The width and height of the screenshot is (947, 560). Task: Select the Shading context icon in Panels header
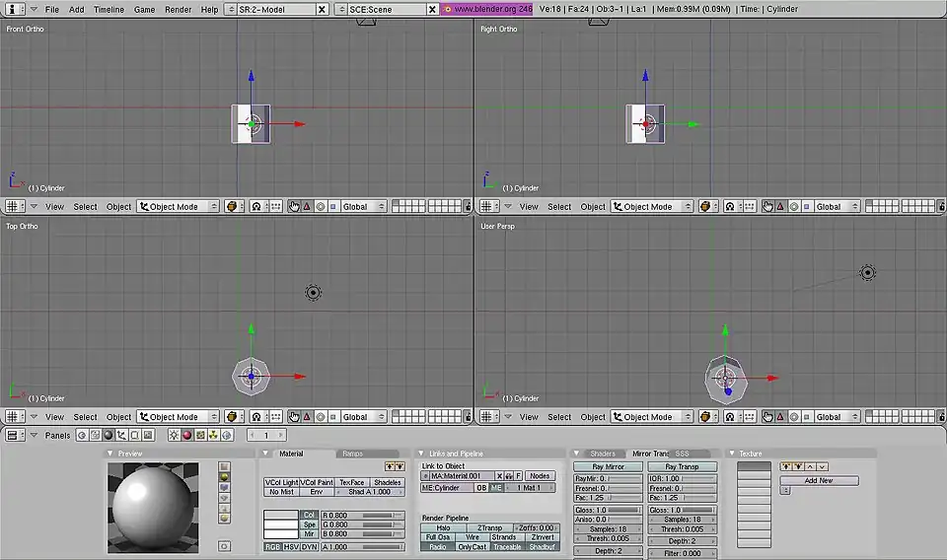pyautogui.click(x=107, y=435)
